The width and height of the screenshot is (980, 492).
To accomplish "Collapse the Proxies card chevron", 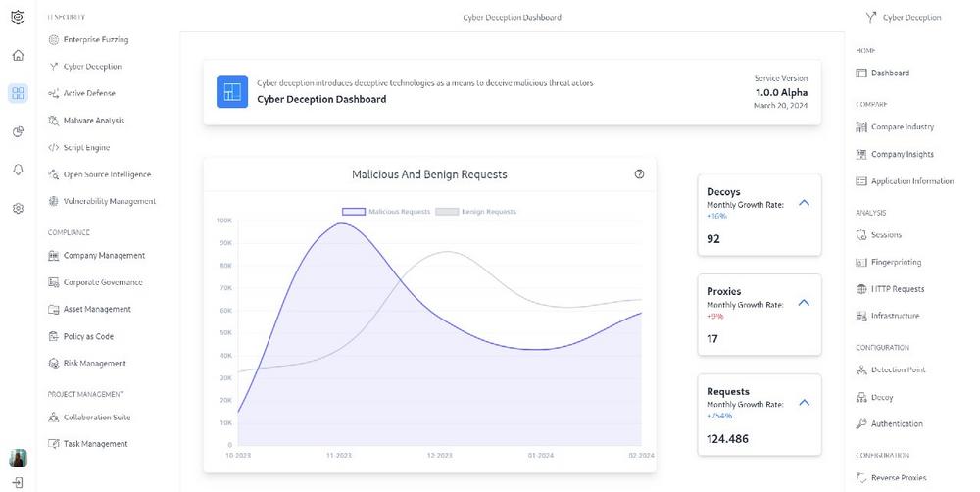I will [804, 302].
